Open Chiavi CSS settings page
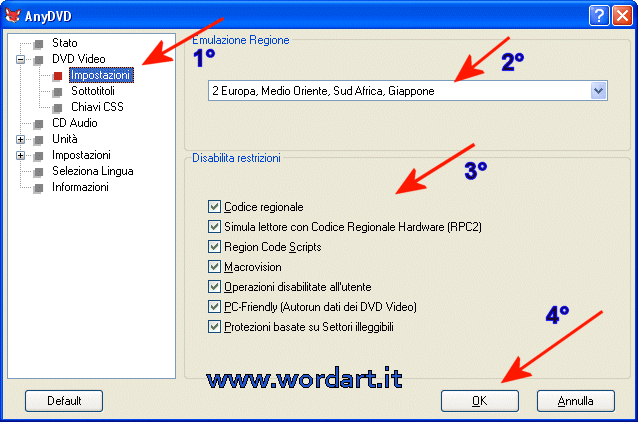Viewport: 638px width, 422px height. [97, 107]
